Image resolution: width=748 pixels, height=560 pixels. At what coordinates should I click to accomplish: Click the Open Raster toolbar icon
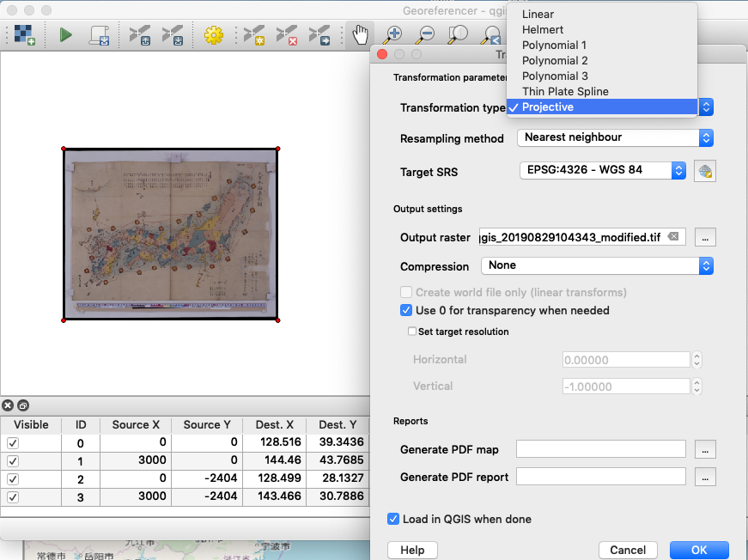click(24, 35)
